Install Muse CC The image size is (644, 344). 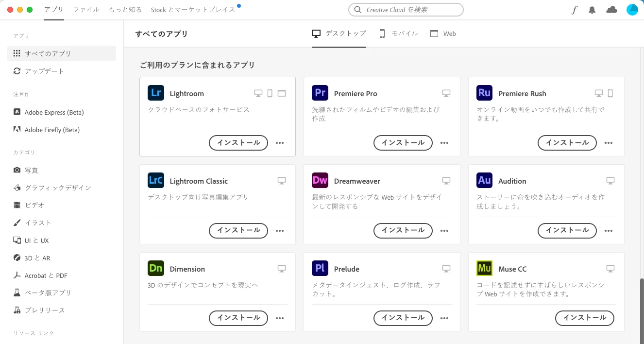tap(585, 318)
